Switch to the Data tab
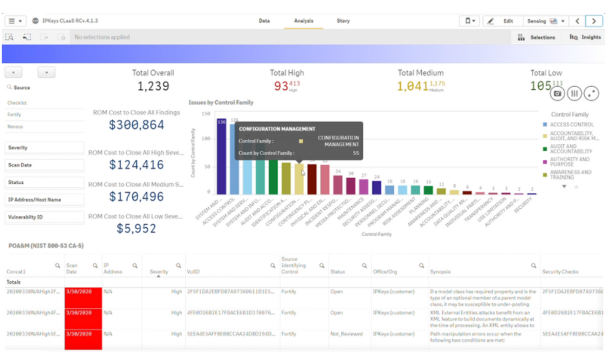Image resolution: width=607 pixels, height=364 pixels. click(x=264, y=21)
